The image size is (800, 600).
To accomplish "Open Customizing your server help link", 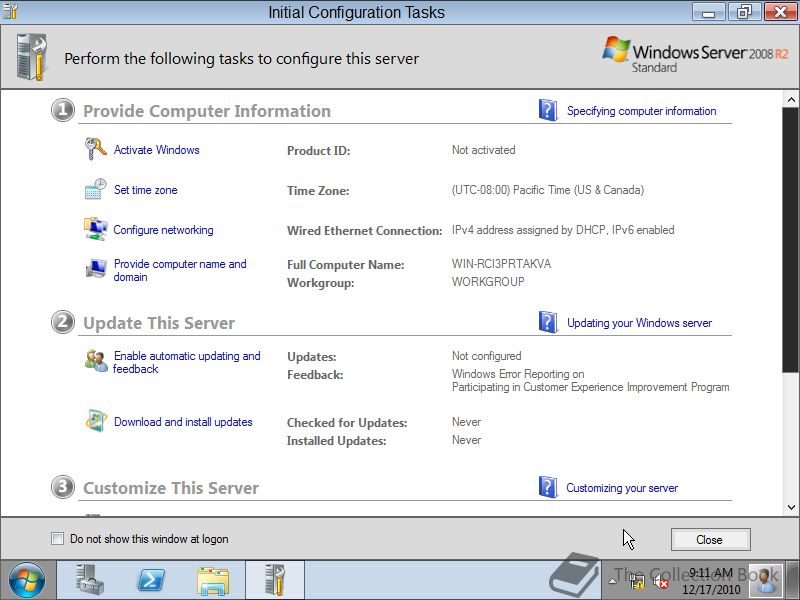I will coord(622,488).
